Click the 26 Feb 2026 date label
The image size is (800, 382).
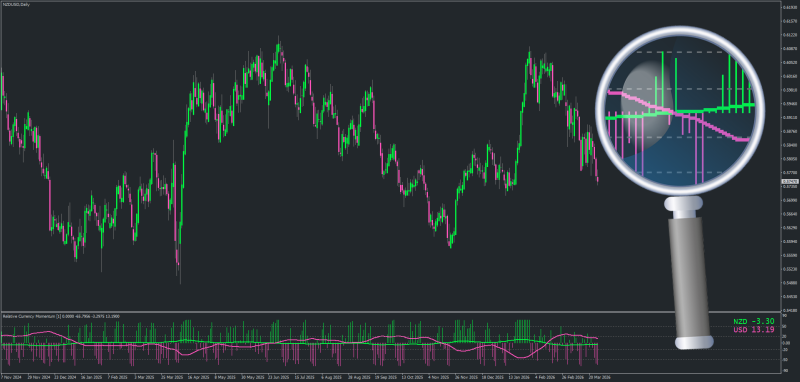coord(573,377)
